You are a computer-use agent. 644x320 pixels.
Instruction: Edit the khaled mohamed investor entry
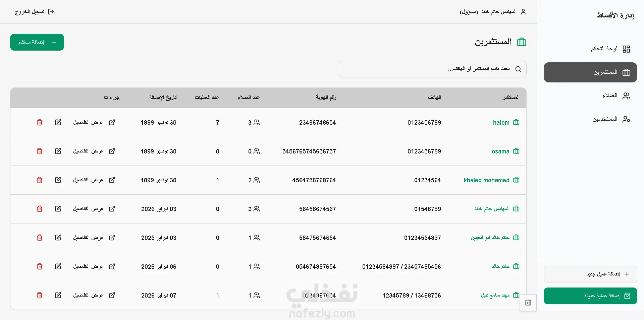58,180
